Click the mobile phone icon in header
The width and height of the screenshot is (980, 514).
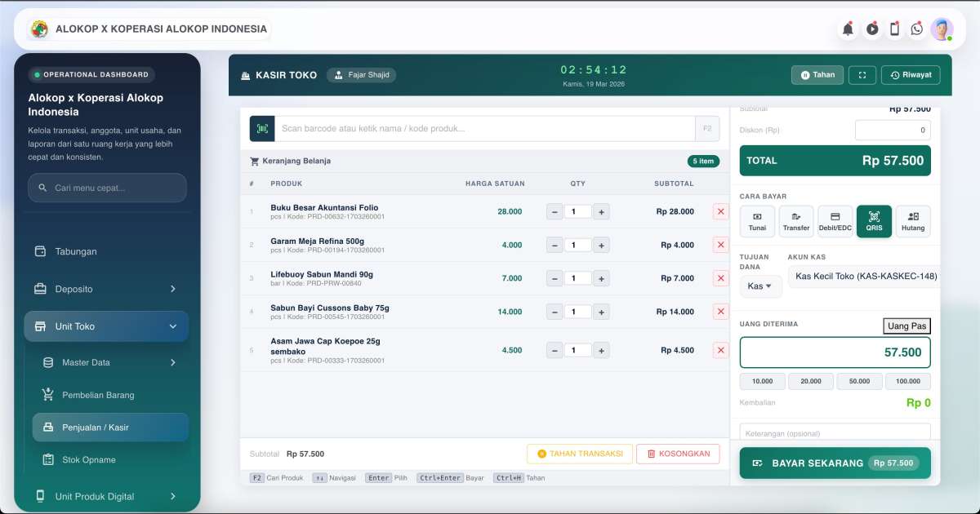[x=894, y=29]
